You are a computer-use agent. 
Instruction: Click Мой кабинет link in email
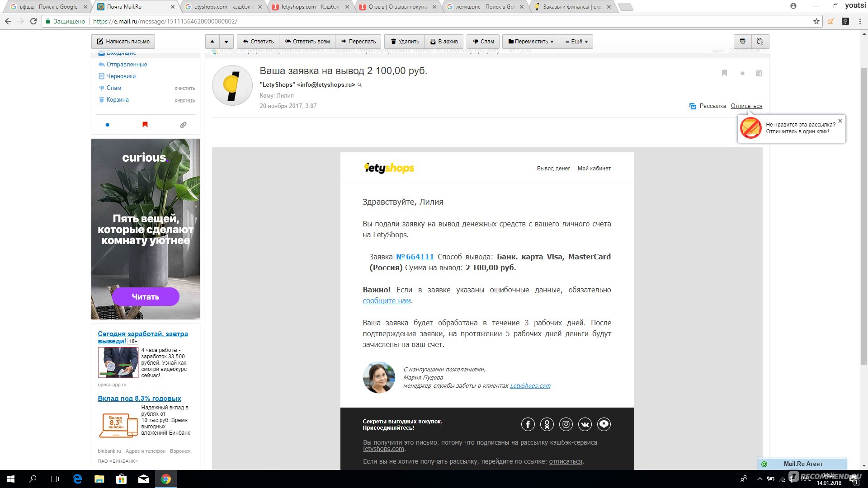[x=594, y=169]
